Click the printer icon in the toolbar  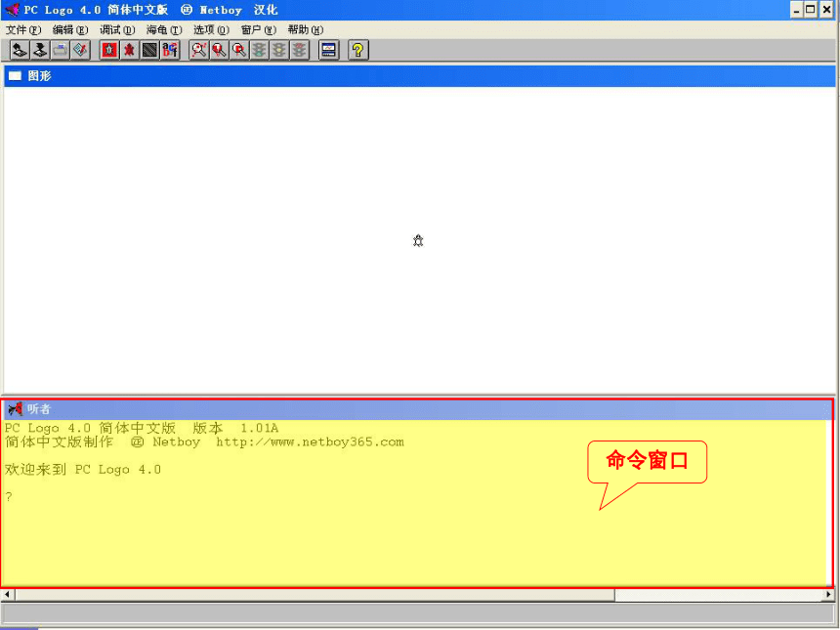[x=60, y=51]
